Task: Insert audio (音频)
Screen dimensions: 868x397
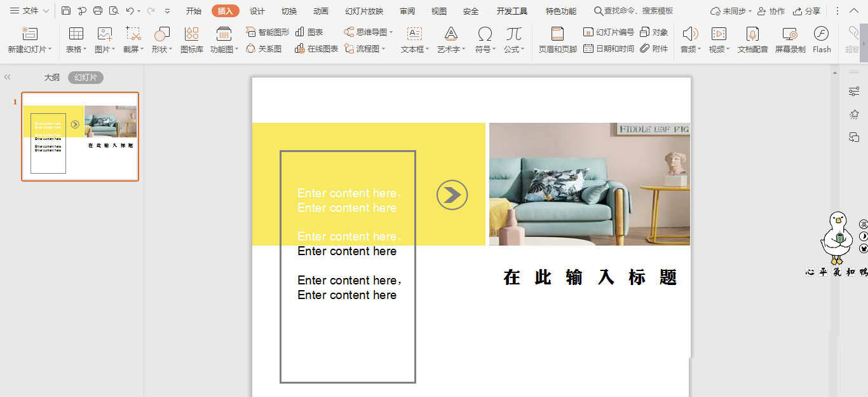Action: (691, 39)
